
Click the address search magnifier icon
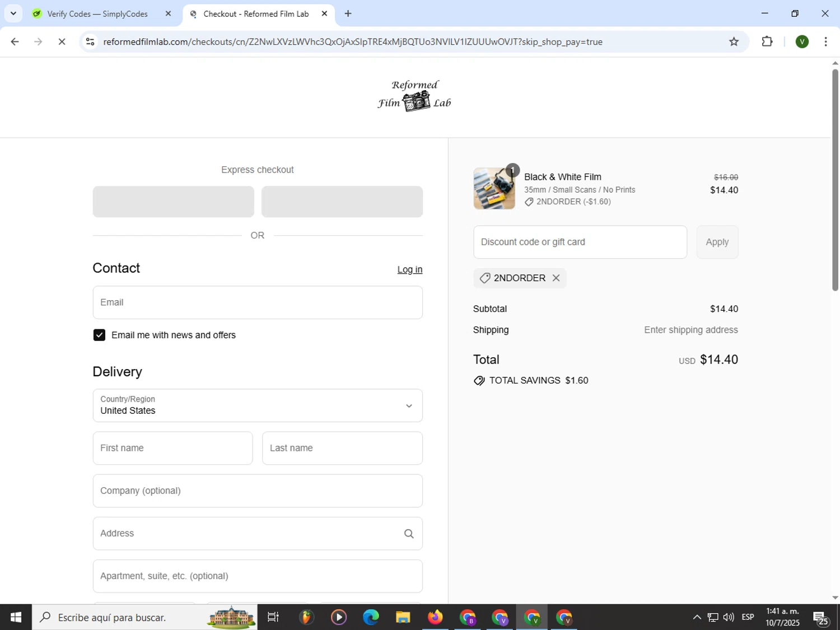(409, 534)
